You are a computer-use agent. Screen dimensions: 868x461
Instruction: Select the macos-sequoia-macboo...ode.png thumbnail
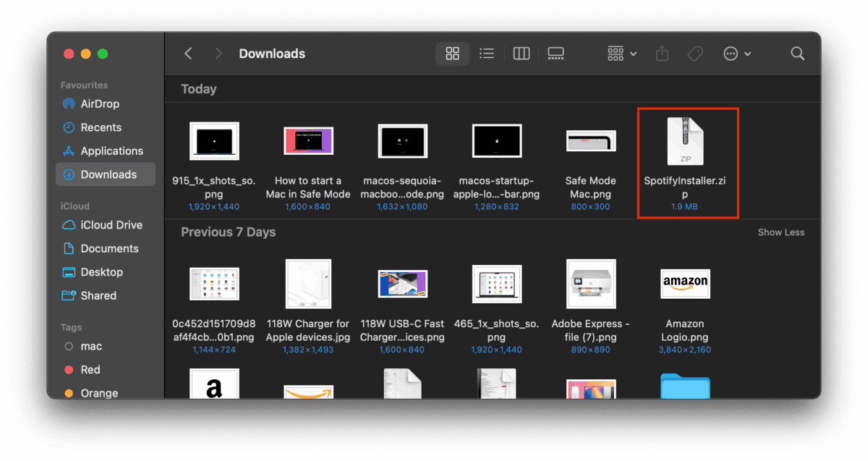coord(402,141)
